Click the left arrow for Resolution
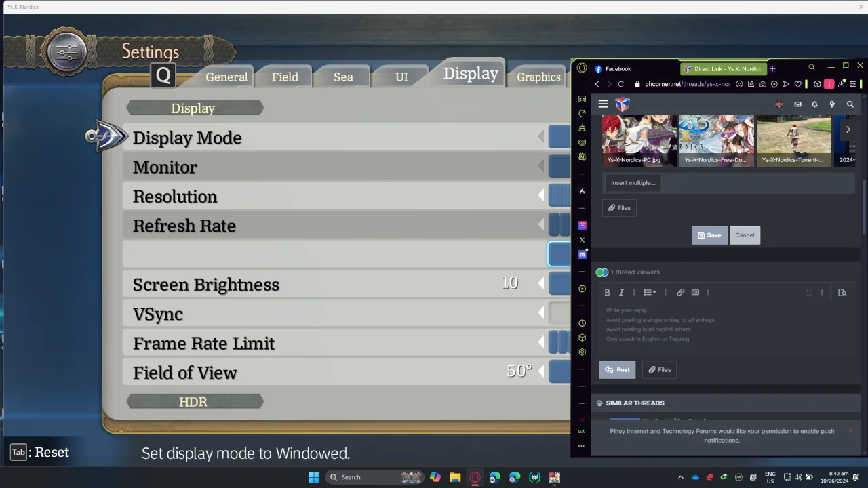The height and width of the screenshot is (488, 868). pyautogui.click(x=541, y=197)
